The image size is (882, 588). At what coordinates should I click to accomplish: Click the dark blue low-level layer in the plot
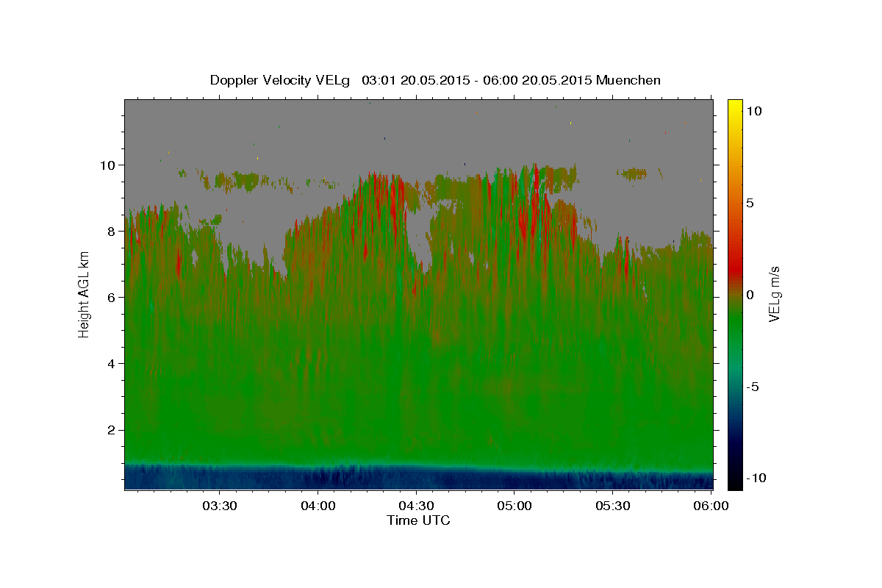pos(418,478)
